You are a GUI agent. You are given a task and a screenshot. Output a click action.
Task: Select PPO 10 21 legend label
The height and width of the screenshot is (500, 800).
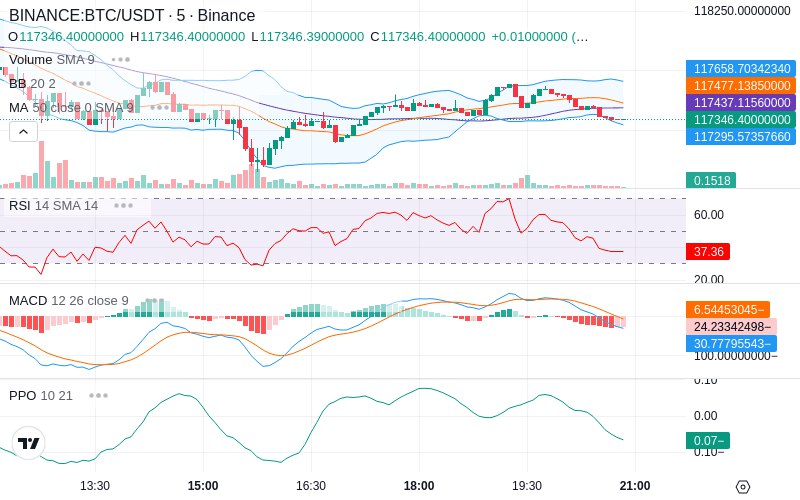(41, 395)
